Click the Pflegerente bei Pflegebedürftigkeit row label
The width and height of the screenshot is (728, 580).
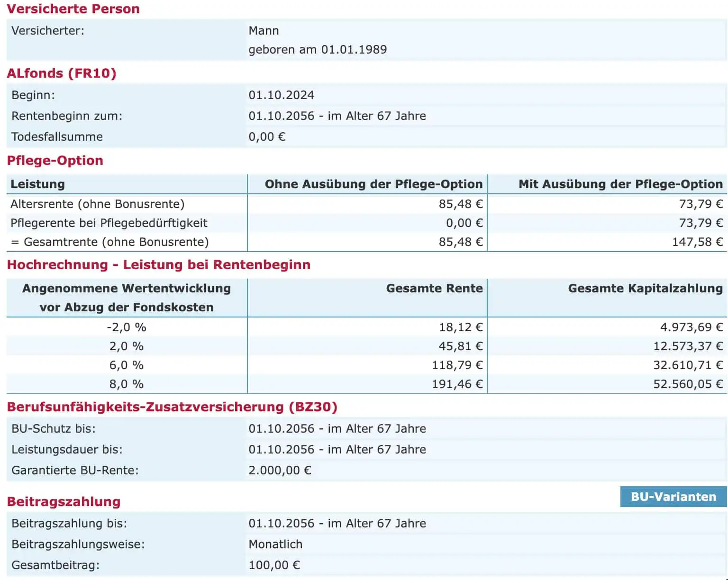pos(109,223)
